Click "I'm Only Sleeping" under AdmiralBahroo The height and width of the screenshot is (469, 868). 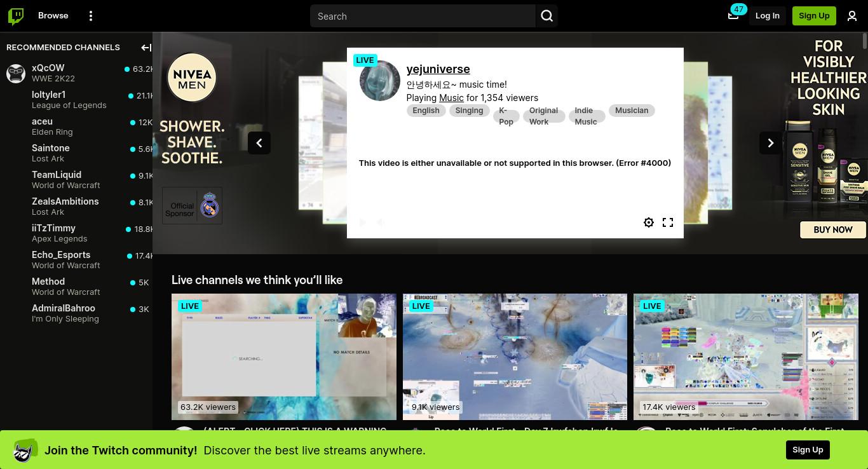(65, 319)
